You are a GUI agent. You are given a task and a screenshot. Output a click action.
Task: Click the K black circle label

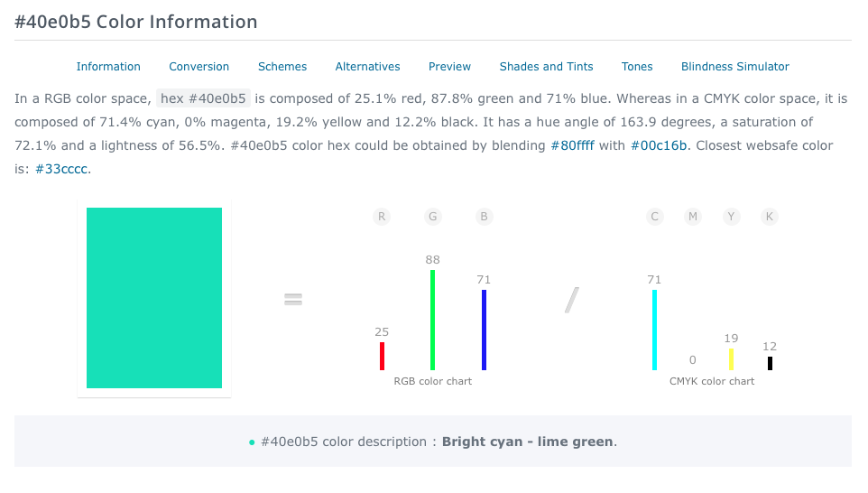tap(770, 217)
